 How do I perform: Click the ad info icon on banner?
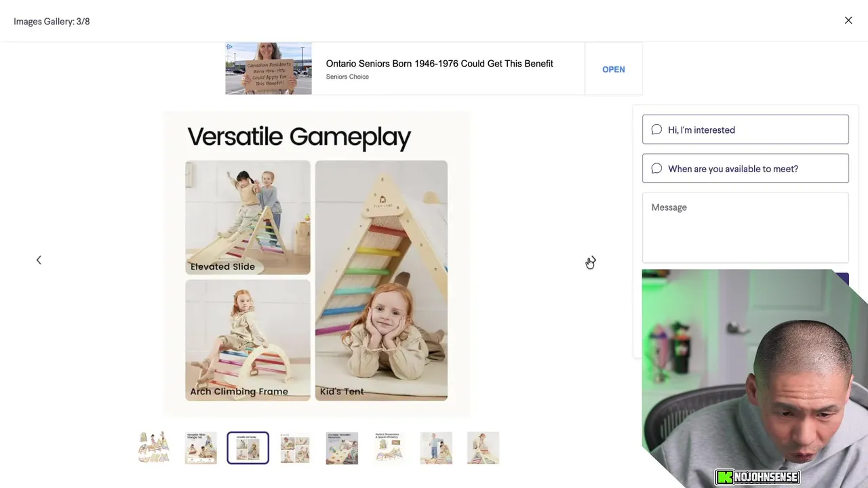coord(229,47)
